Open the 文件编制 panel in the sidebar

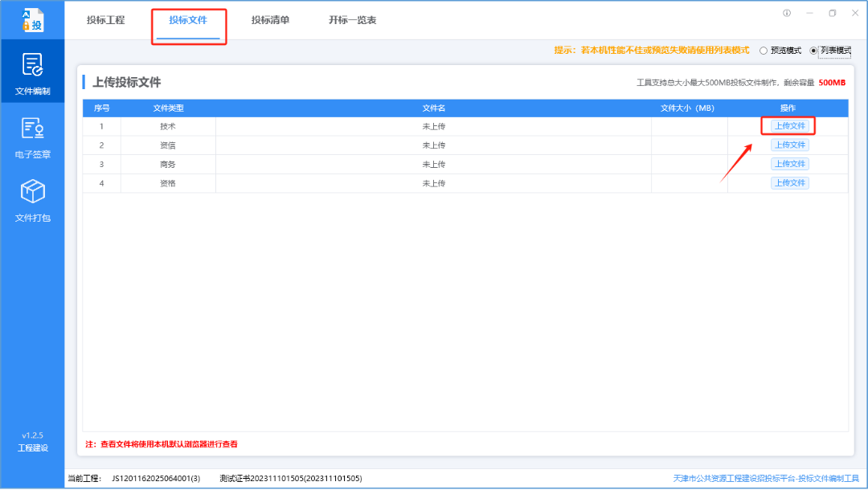tap(32, 72)
